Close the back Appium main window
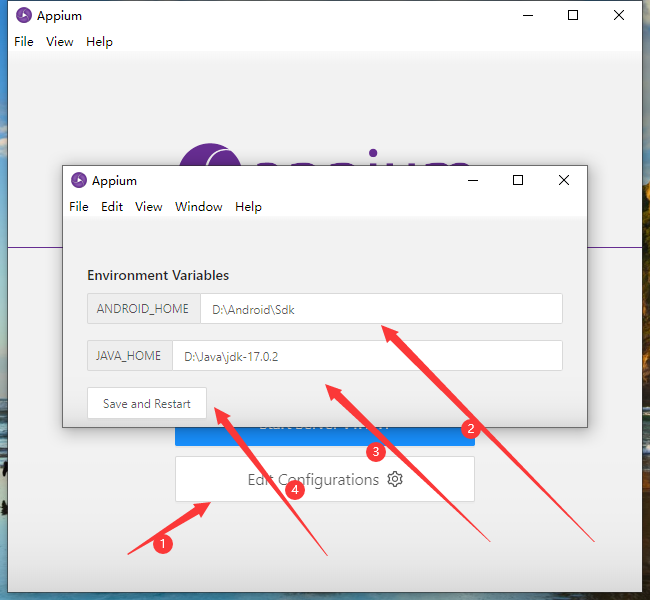The height and width of the screenshot is (600, 650). click(x=619, y=15)
